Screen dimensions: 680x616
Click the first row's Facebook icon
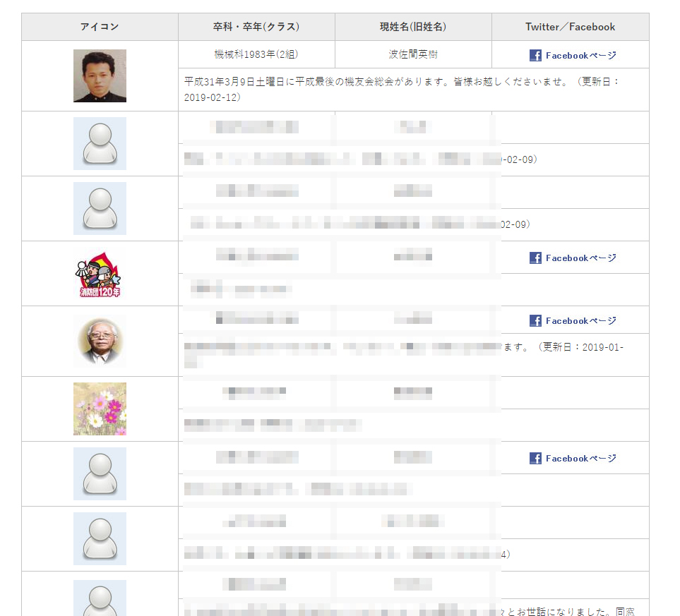[x=535, y=55]
